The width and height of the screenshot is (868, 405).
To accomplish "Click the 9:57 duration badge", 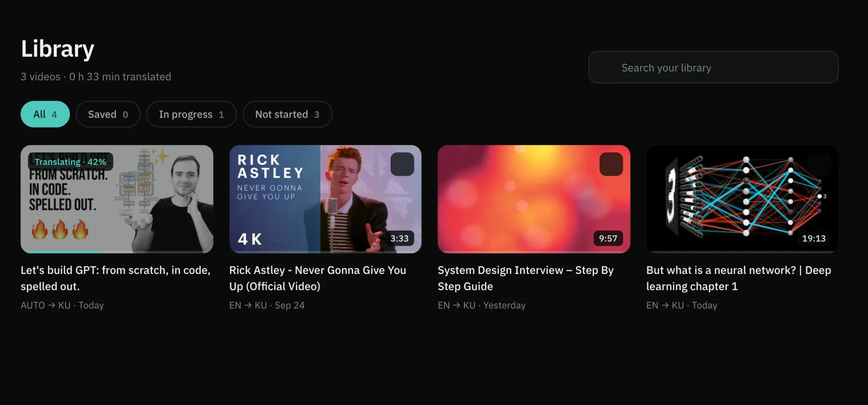I will tap(608, 238).
